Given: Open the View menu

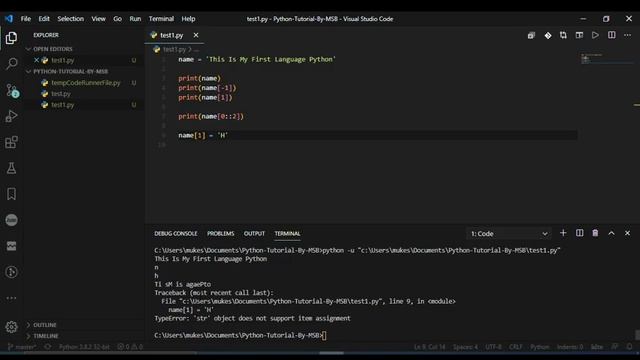Looking at the screenshot, I should tap(98, 19).
